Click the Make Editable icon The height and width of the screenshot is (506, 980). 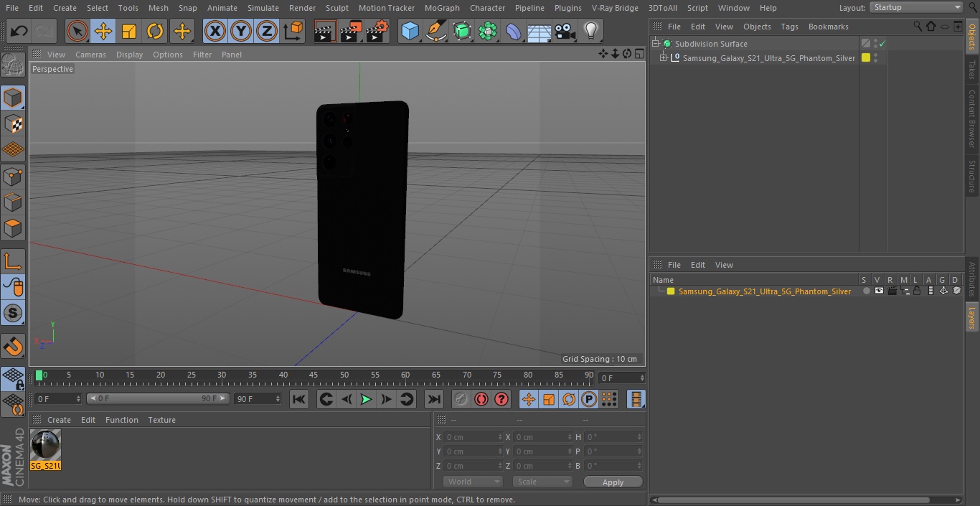tap(13, 65)
